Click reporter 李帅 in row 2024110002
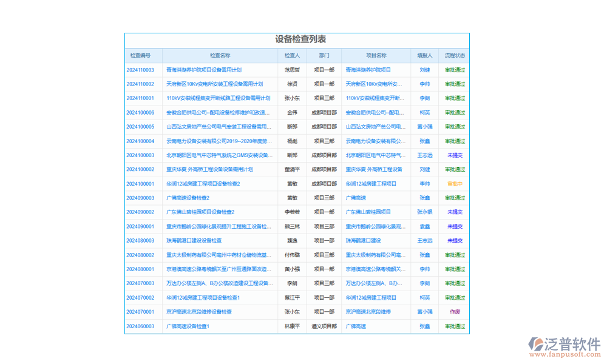 point(425,84)
